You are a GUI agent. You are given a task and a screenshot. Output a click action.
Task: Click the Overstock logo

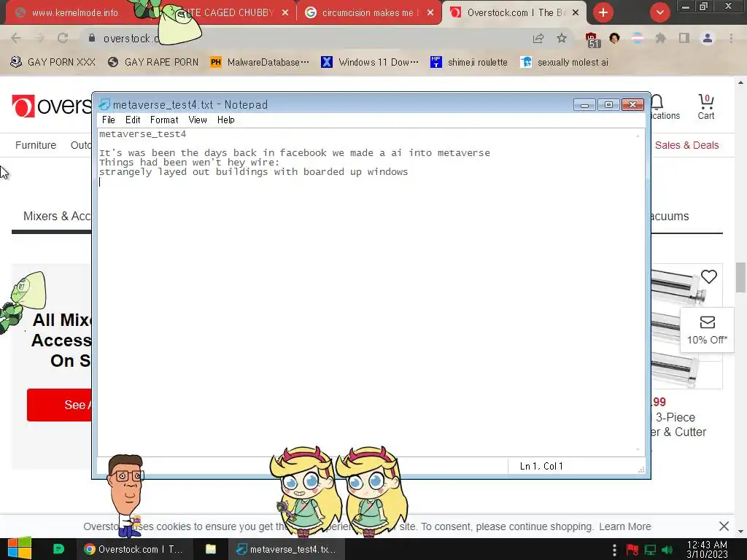pyautogui.click(x=52, y=106)
